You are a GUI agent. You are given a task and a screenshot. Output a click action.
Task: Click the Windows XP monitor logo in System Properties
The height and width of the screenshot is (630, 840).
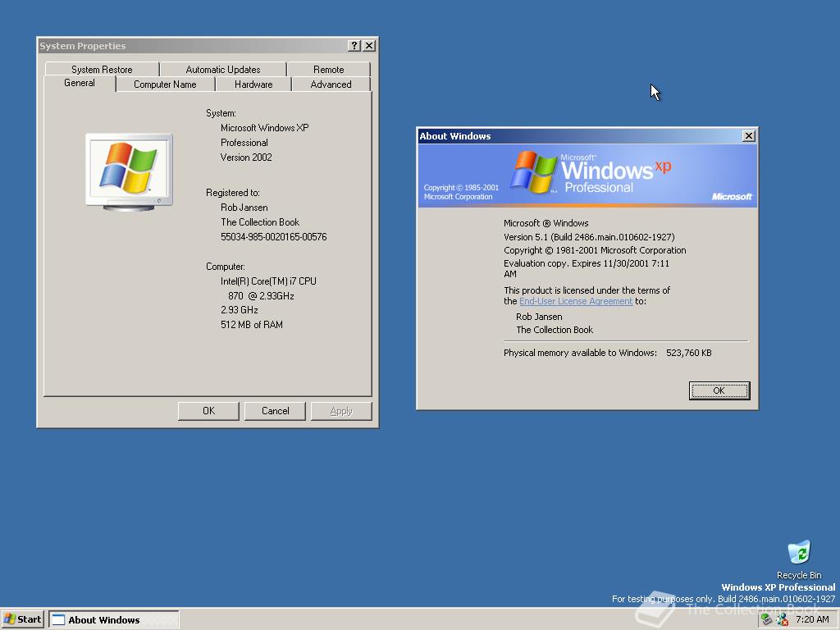[x=129, y=171]
